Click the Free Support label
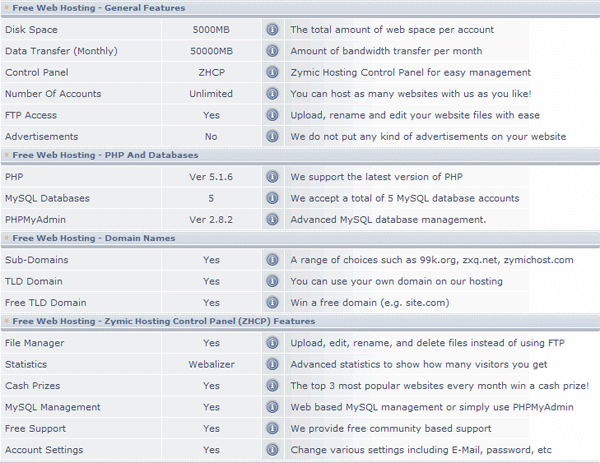 click(x=35, y=429)
